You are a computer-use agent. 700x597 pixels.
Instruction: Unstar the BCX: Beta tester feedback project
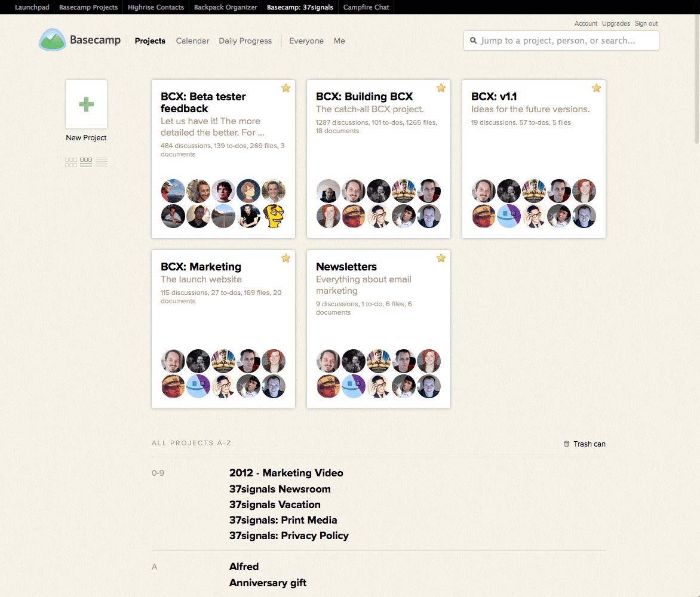point(285,88)
